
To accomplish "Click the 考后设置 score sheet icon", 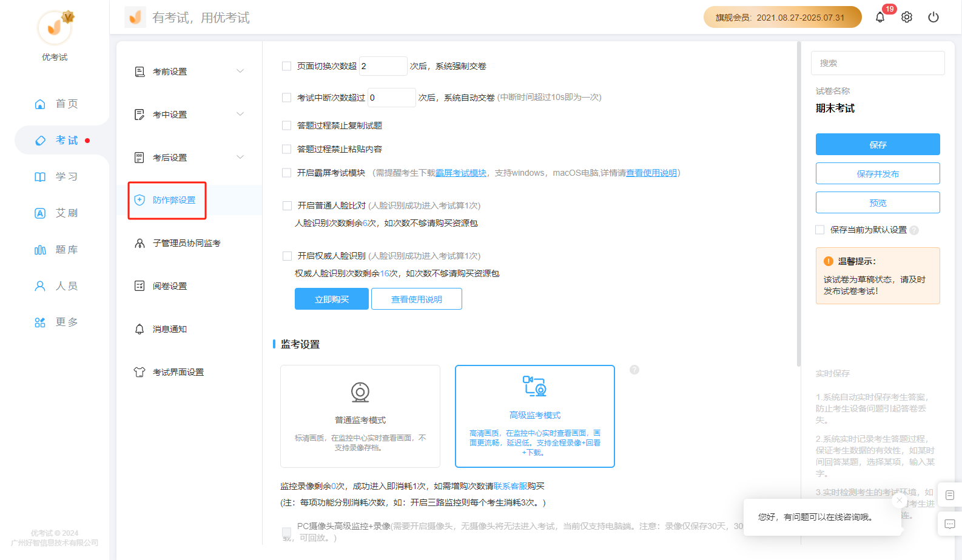I will point(140,158).
